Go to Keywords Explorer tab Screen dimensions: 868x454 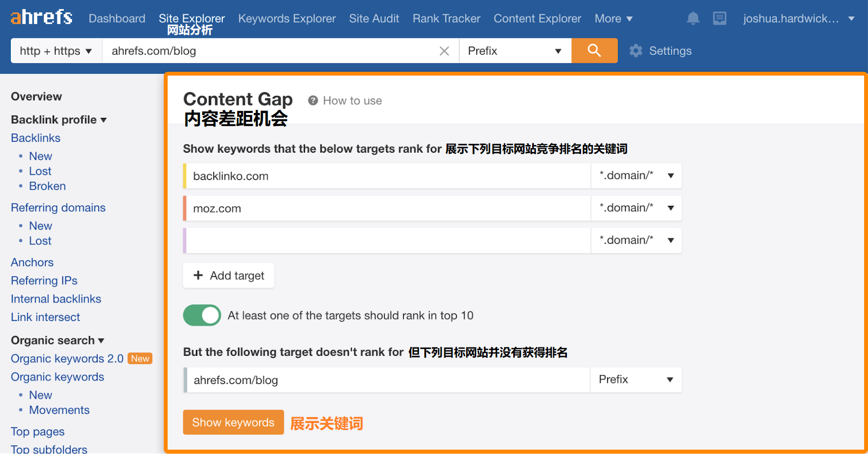286,18
